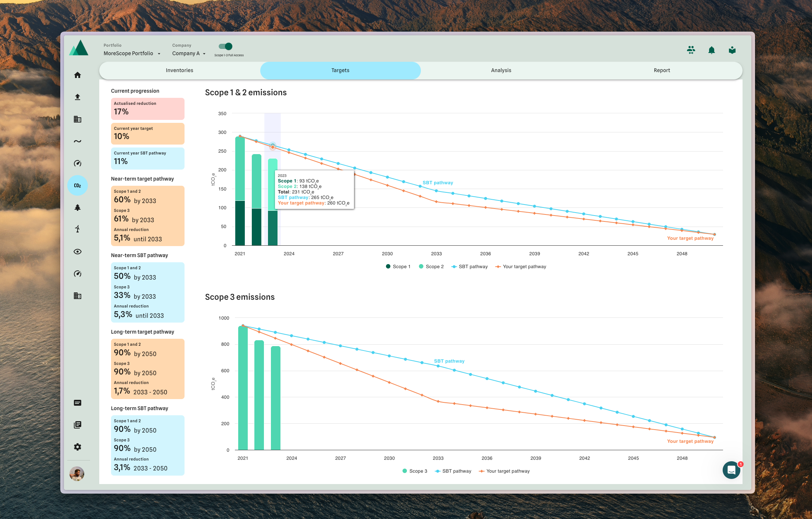This screenshot has height=519, width=812.
Task: Click the Actualised reduction 17% card
Action: 147,109
